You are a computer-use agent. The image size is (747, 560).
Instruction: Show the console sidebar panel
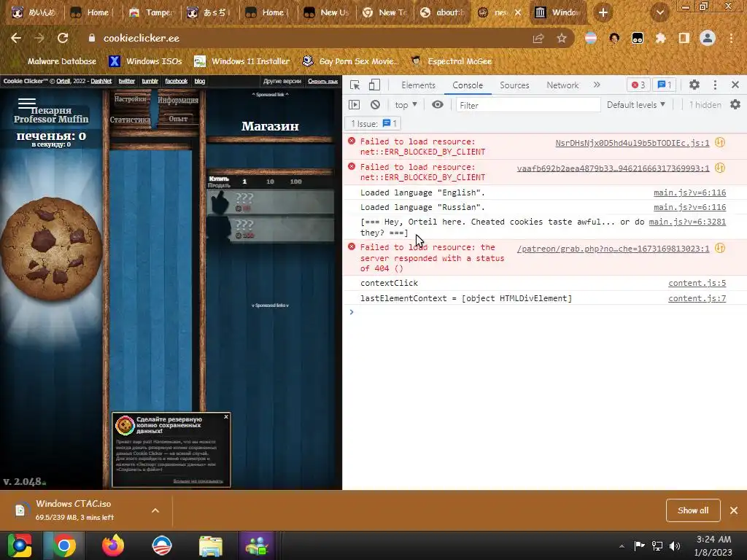click(354, 105)
